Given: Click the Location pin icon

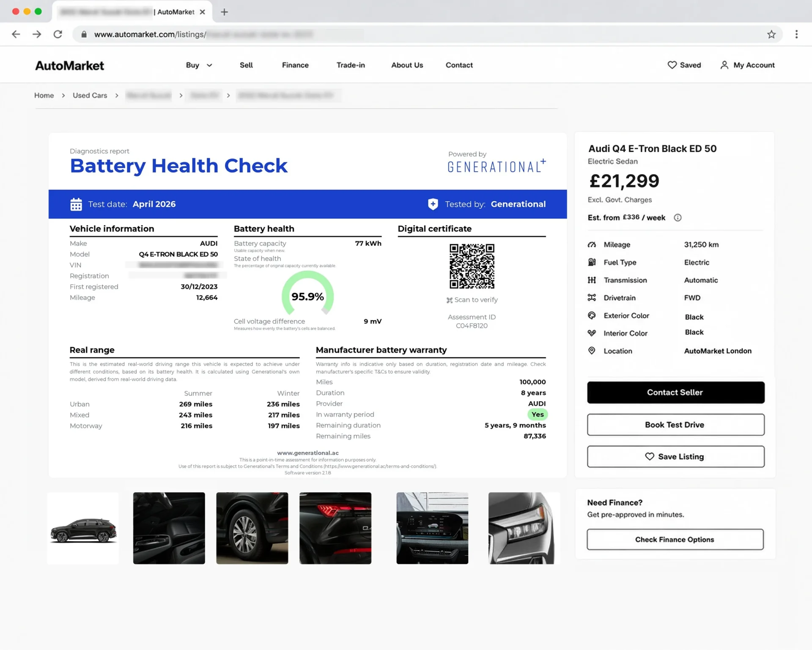Looking at the screenshot, I should (x=592, y=351).
